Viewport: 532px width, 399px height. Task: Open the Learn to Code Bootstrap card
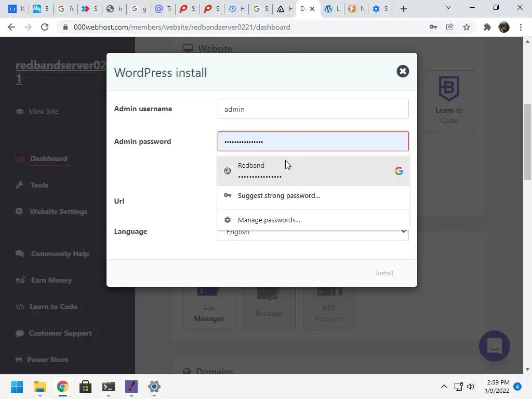(449, 101)
